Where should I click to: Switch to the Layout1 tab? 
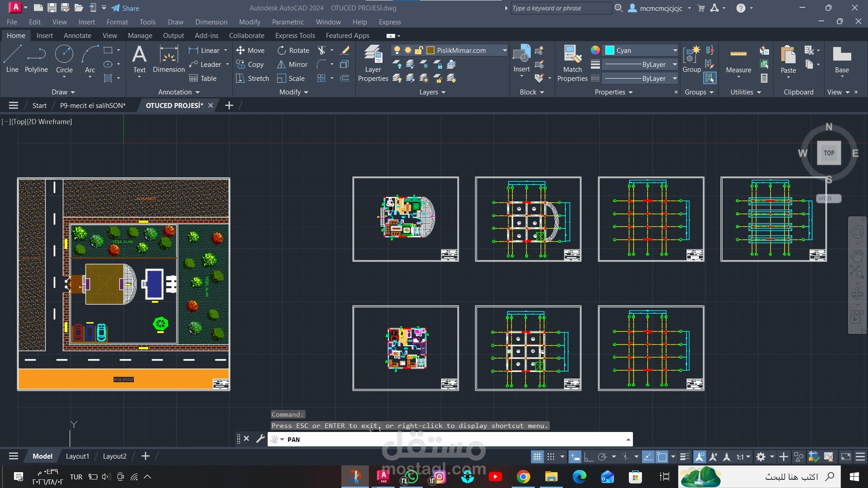coord(77,456)
